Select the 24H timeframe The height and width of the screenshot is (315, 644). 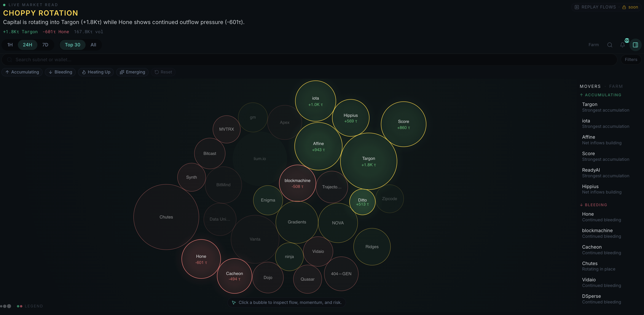[x=28, y=45]
